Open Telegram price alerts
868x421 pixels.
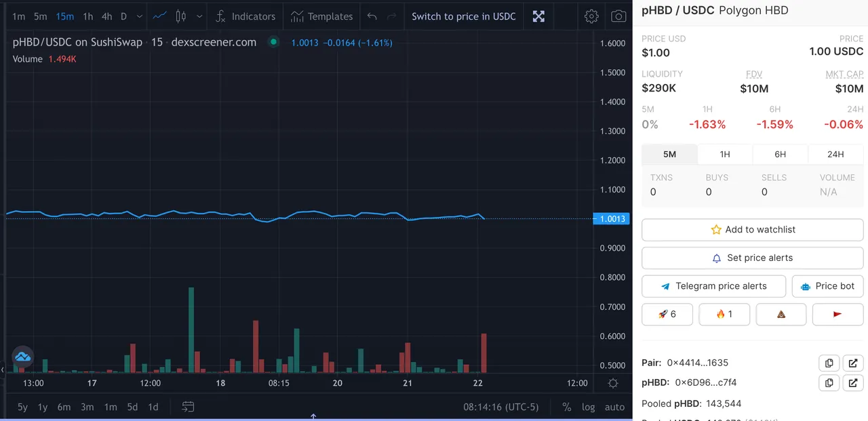713,286
